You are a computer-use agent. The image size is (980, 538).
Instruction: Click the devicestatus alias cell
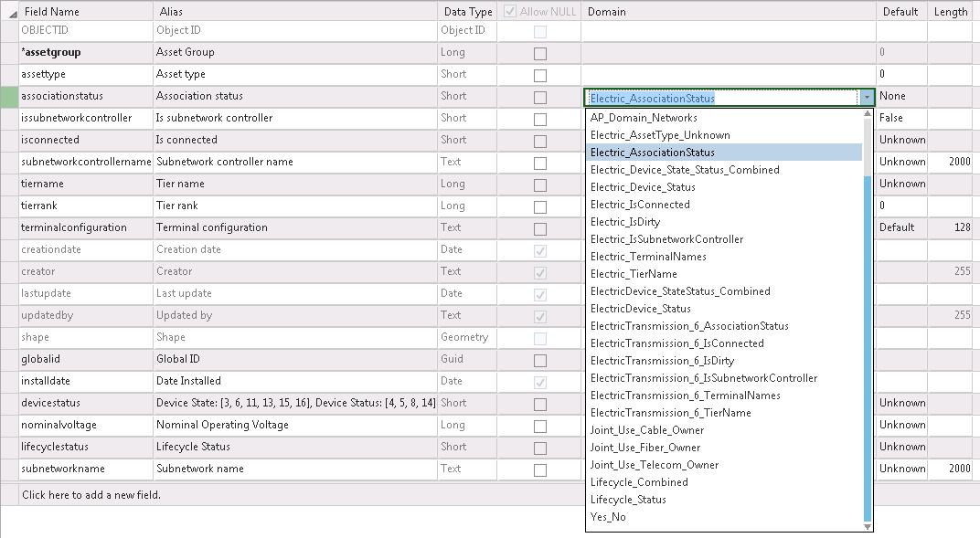[295, 403]
